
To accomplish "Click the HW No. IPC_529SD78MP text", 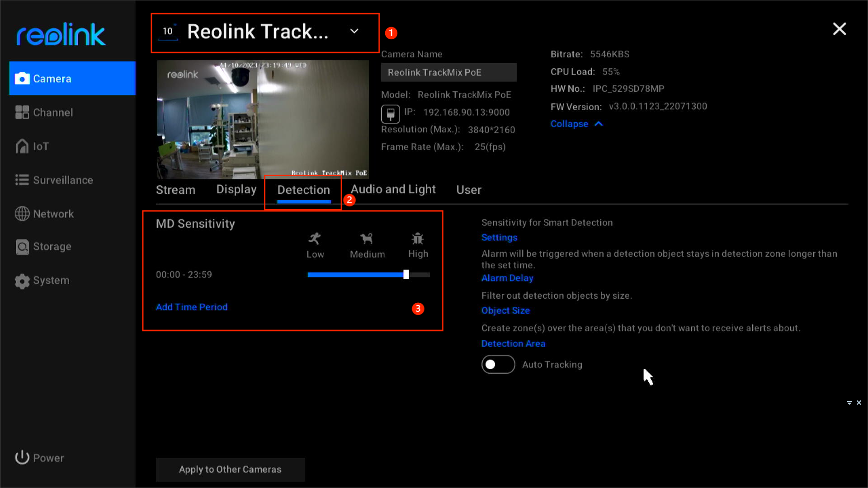I will (628, 89).
